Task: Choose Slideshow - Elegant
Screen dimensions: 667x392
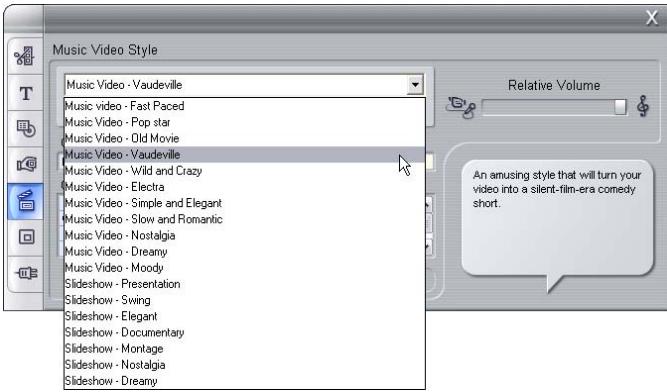Action: (x=245, y=316)
